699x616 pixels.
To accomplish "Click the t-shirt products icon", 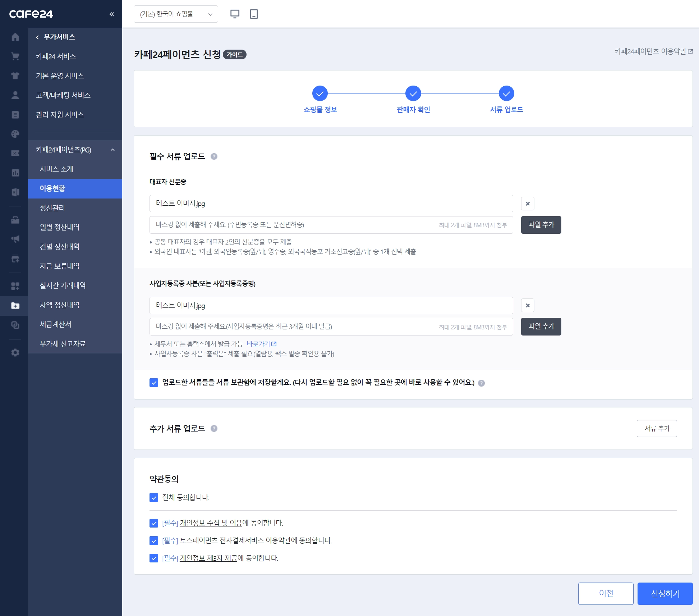I will pyautogui.click(x=15, y=76).
